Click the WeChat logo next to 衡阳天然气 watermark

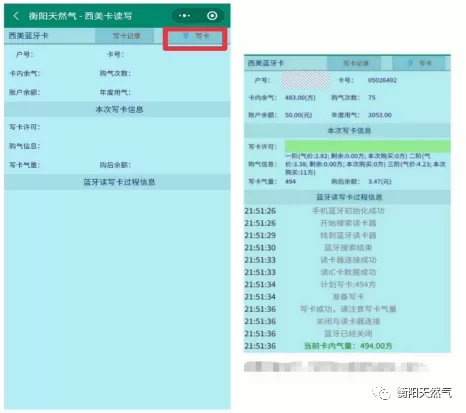tap(382, 393)
